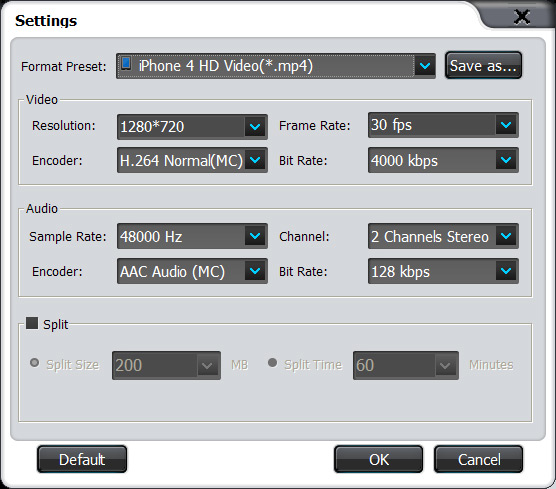Image resolution: width=556 pixels, height=489 pixels.
Task: Click the Split Size 200 MB field
Action: click(x=166, y=365)
